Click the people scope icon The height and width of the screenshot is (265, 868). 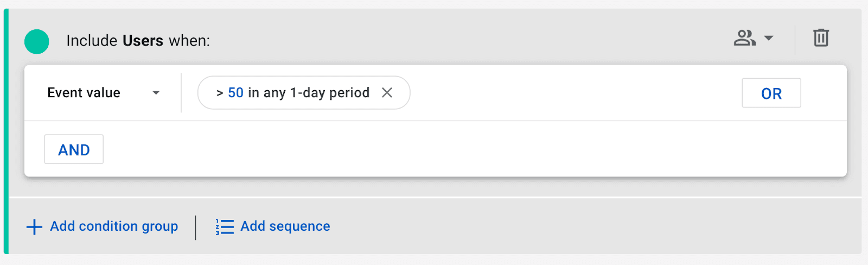tap(744, 38)
